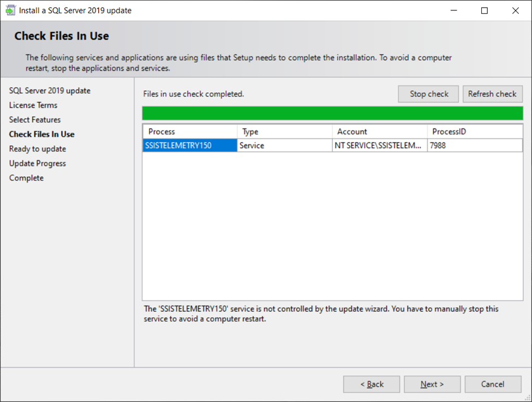The image size is (532, 402).
Task: Click the window resize grip icon
Action: [x=528, y=398]
